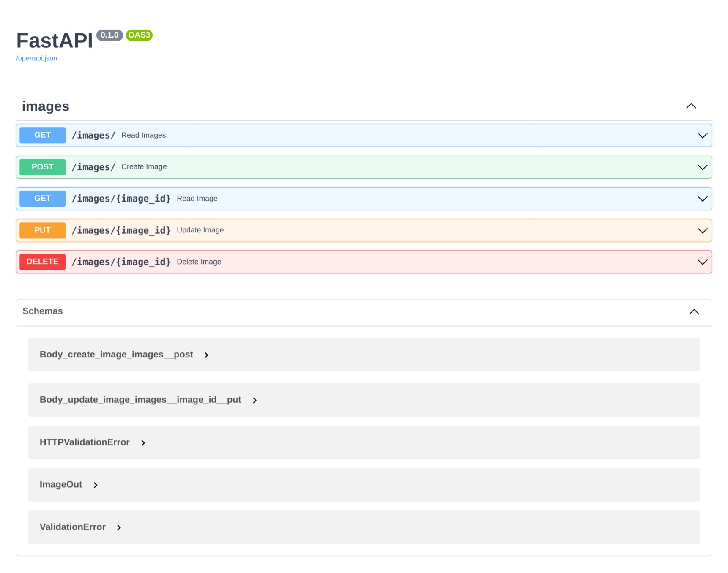This screenshot has height=573, width=728.
Task: Expand ValidationError schema arrow
Action: pos(119,527)
